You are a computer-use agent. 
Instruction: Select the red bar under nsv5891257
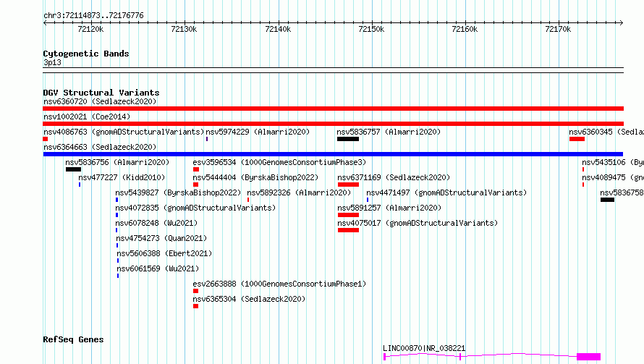coord(348,215)
